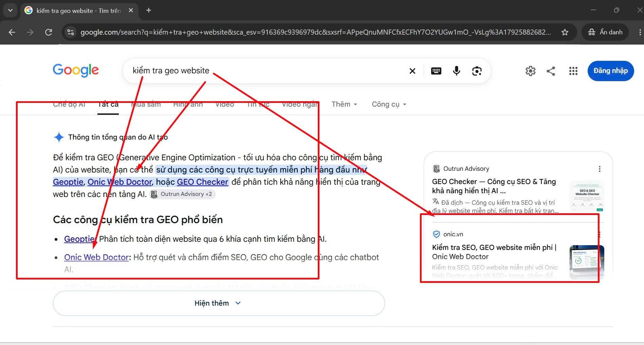
Task: Click the address bar URL
Action: [315, 32]
